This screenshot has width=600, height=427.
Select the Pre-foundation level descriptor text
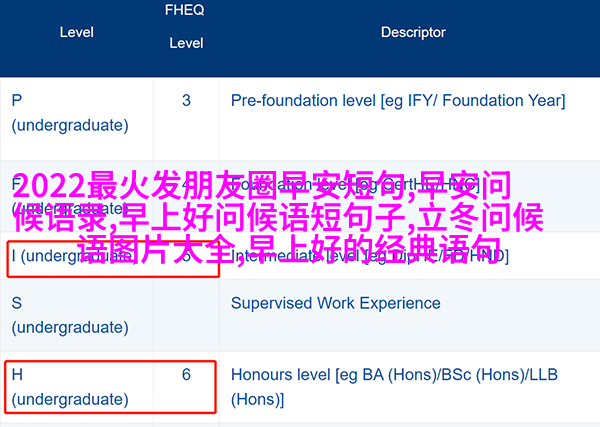pyautogui.click(x=398, y=101)
